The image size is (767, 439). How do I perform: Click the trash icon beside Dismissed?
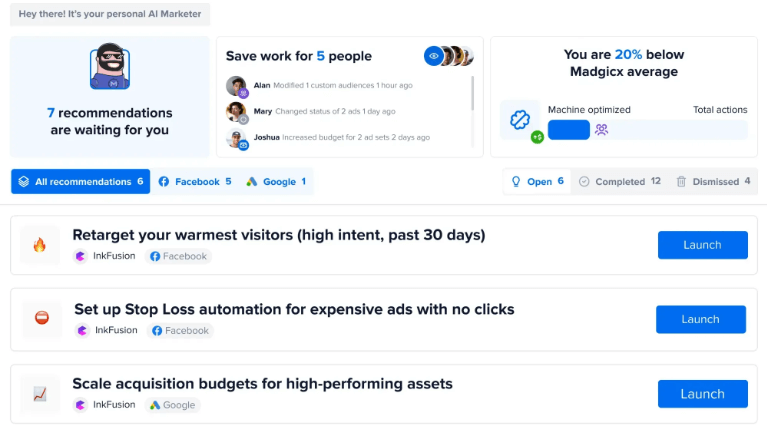[681, 182]
